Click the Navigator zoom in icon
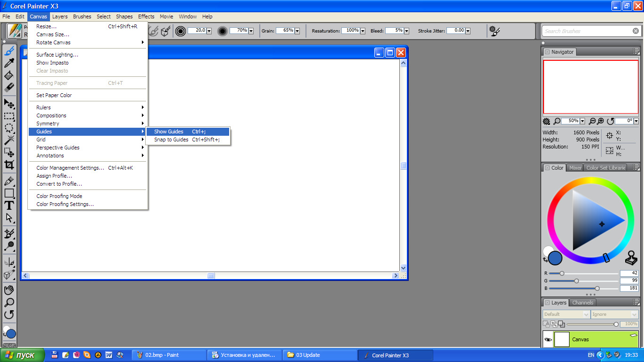644x362 pixels. point(601,121)
